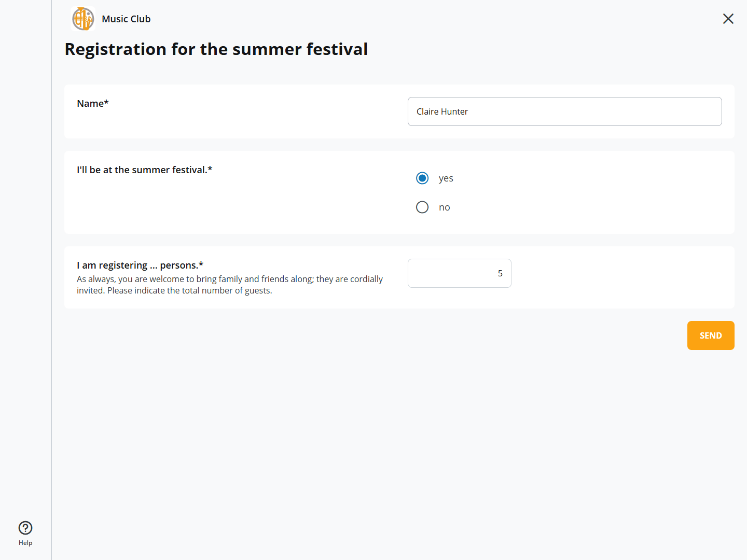Click the "Music Club" title text
Screen dimensions: 747x560
pyautogui.click(x=126, y=19)
